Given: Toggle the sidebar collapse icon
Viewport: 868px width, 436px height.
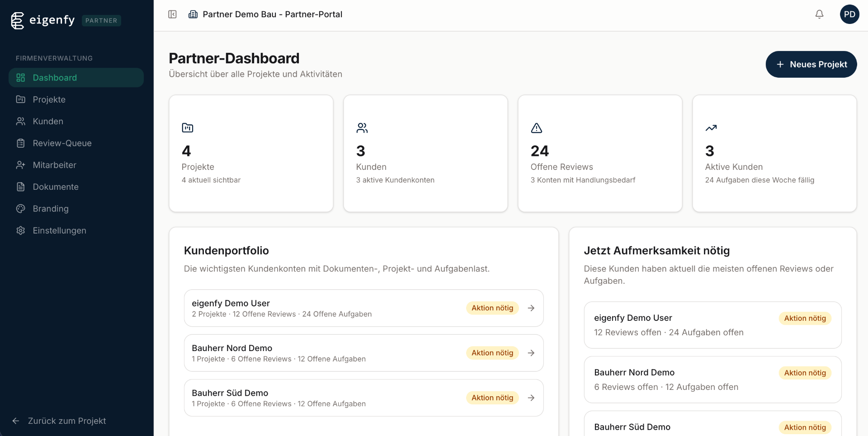Looking at the screenshot, I should click(x=172, y=14).
